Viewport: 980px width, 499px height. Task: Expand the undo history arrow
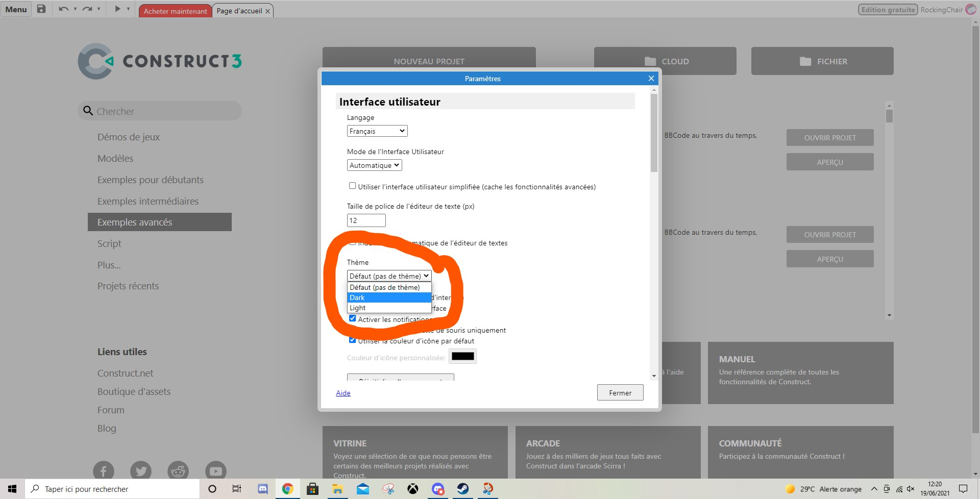coord(75,9)
